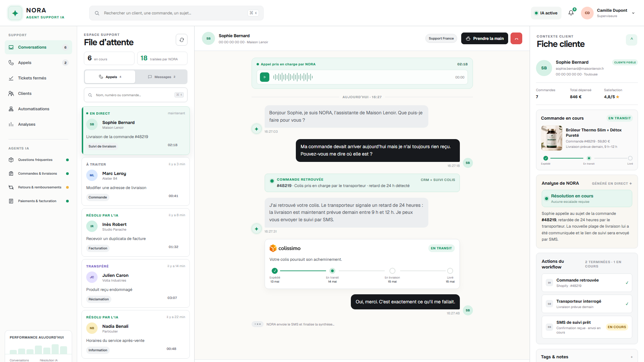Screen dimensions: 644x362
Task: Click the NORA star logo icon
Action: click(x=15, y=13)
